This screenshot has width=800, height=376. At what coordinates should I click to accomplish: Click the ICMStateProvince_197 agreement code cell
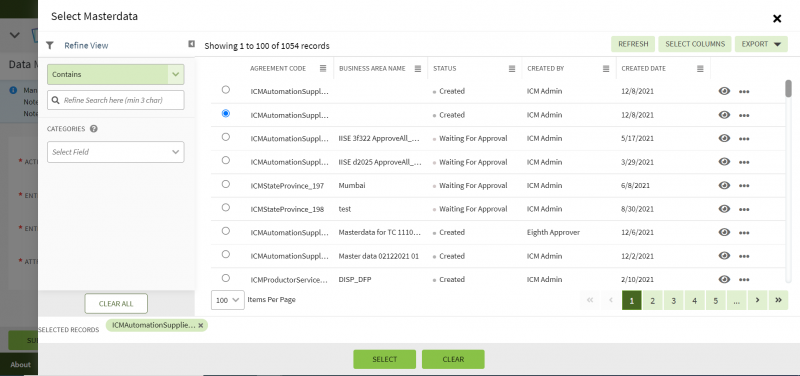287,186
